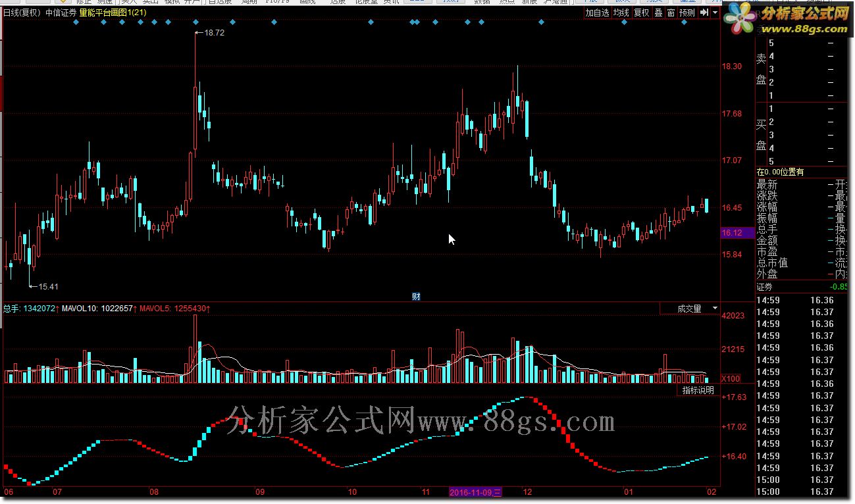Viewport: 855px width, 504px height.
Task: Click the 15.84 price axis label
Action: pyautogui.click(x=732, y=255)
